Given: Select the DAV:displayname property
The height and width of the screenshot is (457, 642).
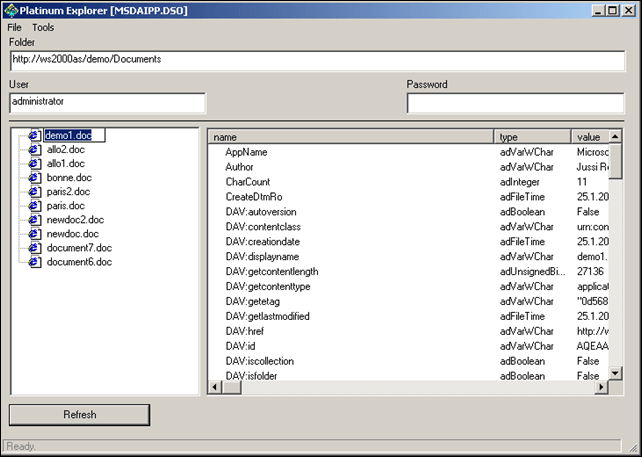Looking at the screenshot, I should pyautogui.click(x=409, y=257).
